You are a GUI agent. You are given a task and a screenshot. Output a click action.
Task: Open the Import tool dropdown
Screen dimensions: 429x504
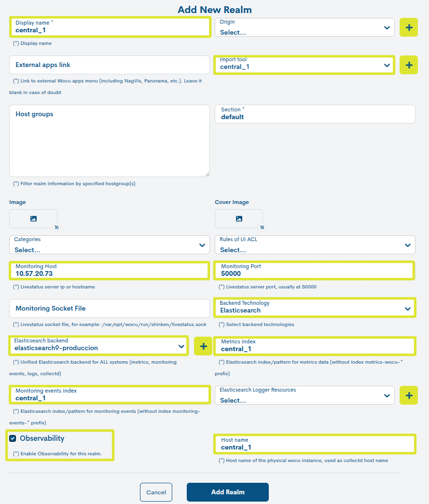coord(304,65)
